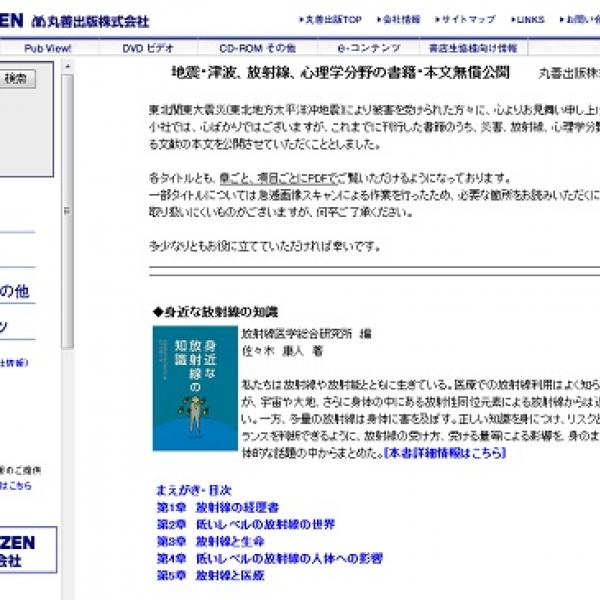This screenshot has width=600, height=600.
Task: Open the まえがき・目次 PDF link
Action: click(x=194, y=490)
